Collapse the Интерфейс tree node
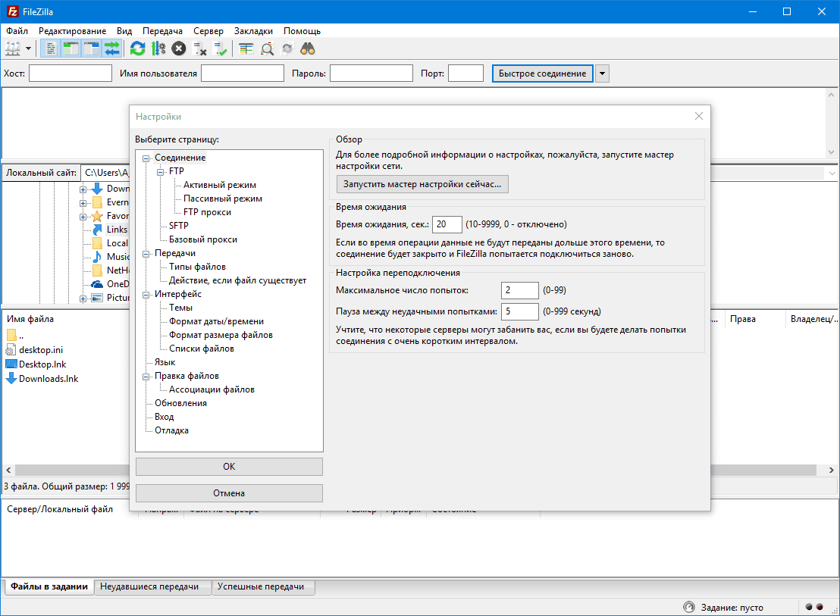The height and width of the screenshot is (616, 840). click(146, 294)
